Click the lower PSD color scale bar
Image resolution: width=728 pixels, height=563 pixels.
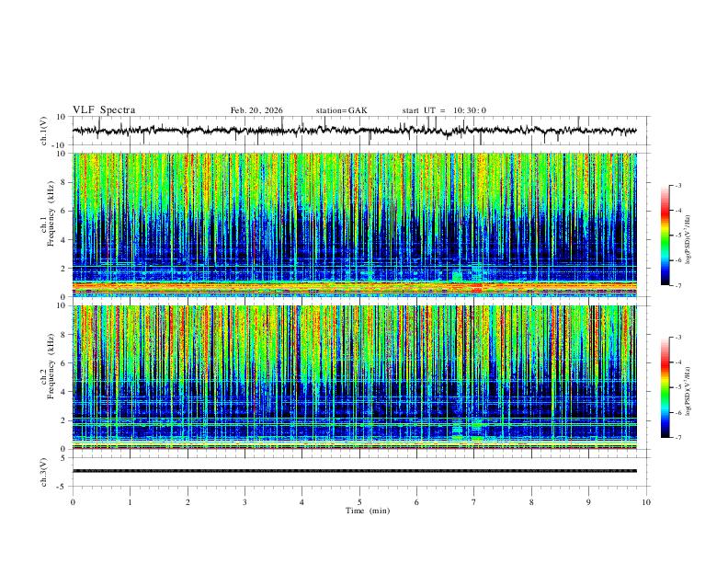point(665,387)
